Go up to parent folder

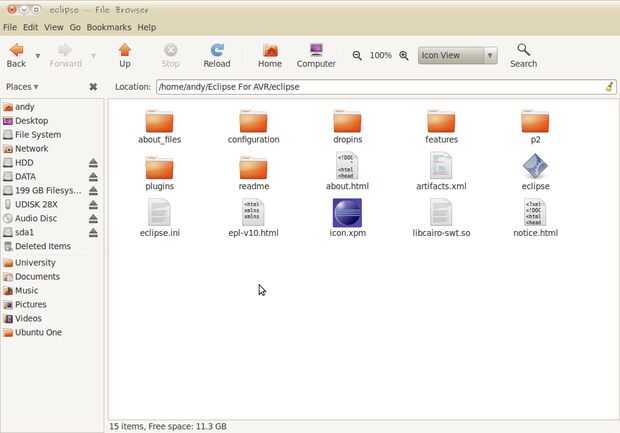[x=125, y=56]
